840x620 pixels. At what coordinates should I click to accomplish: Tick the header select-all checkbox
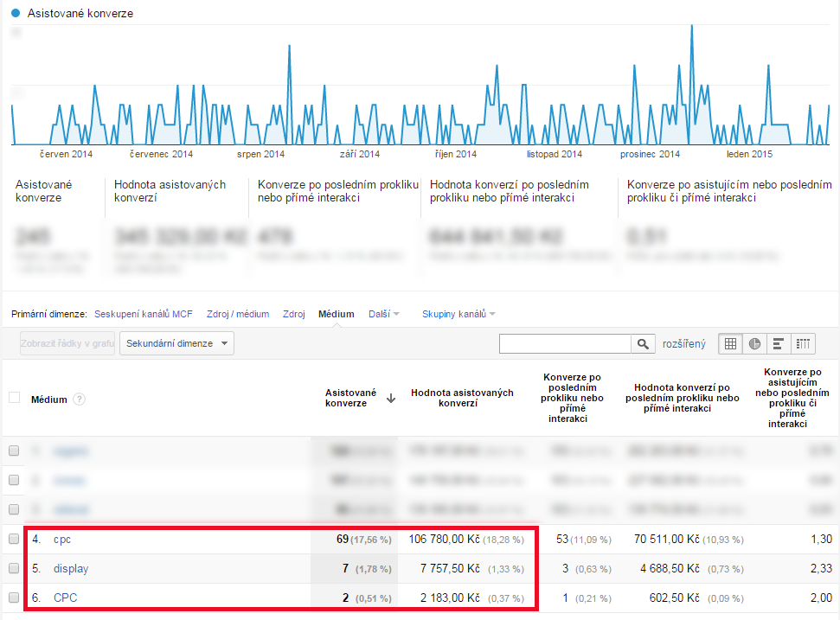(x=15, y=398)
